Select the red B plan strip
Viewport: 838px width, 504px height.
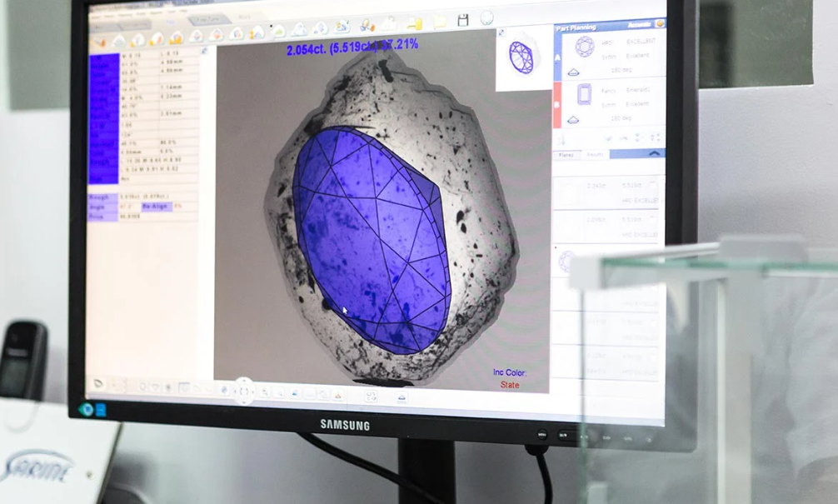[x=557, y=105]
